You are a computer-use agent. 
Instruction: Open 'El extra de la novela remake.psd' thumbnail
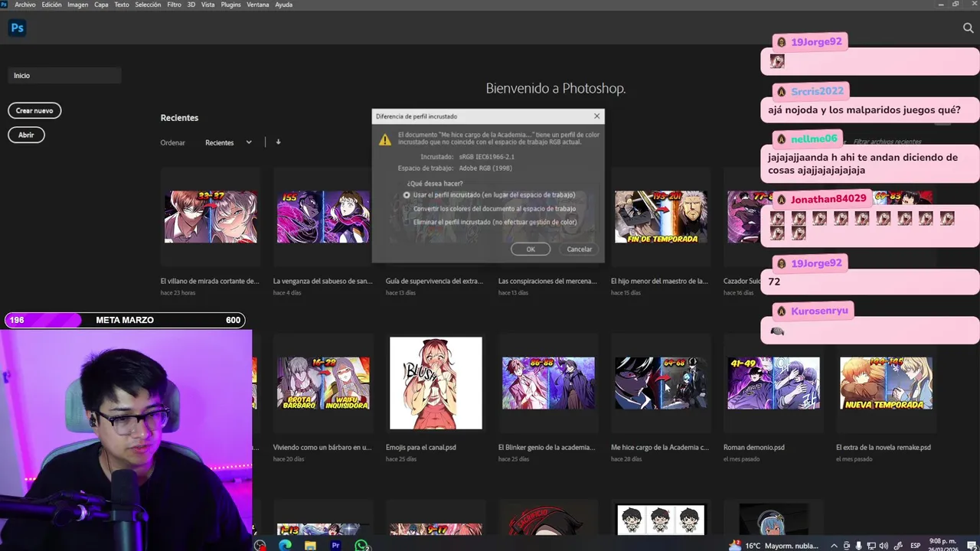coord(886,383)
